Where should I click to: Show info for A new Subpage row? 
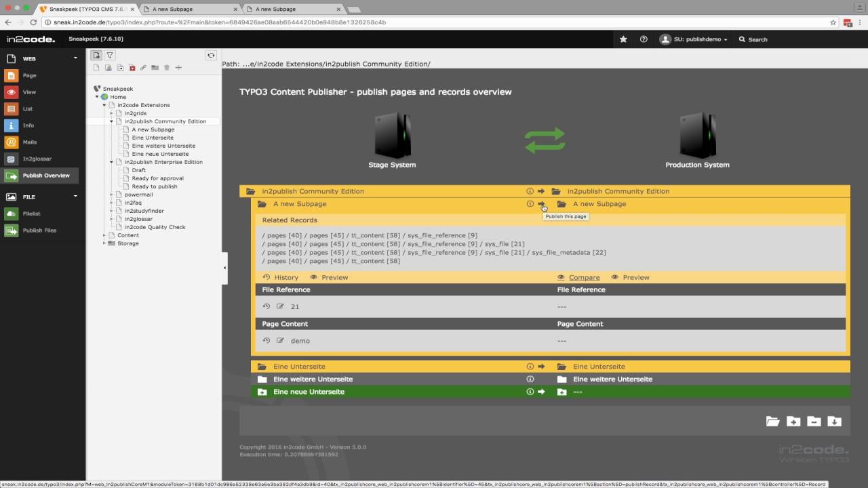pyautogui.click(x=530, y=204)
